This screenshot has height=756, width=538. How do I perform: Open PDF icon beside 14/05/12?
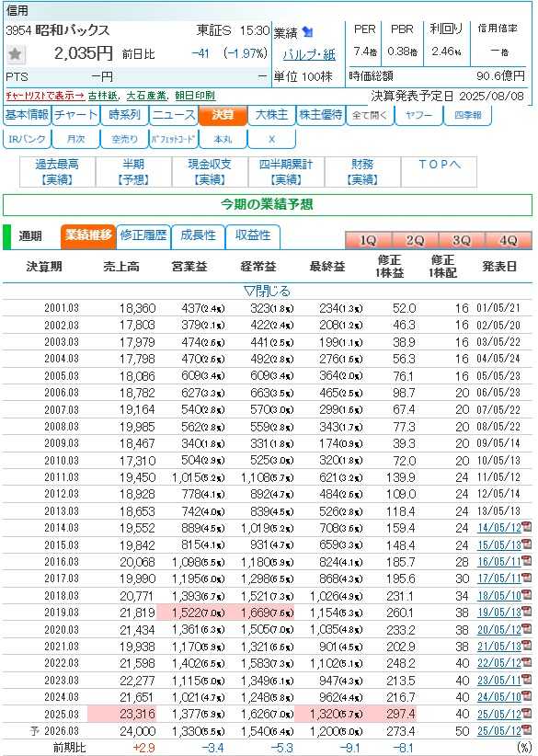pos(526,528)
